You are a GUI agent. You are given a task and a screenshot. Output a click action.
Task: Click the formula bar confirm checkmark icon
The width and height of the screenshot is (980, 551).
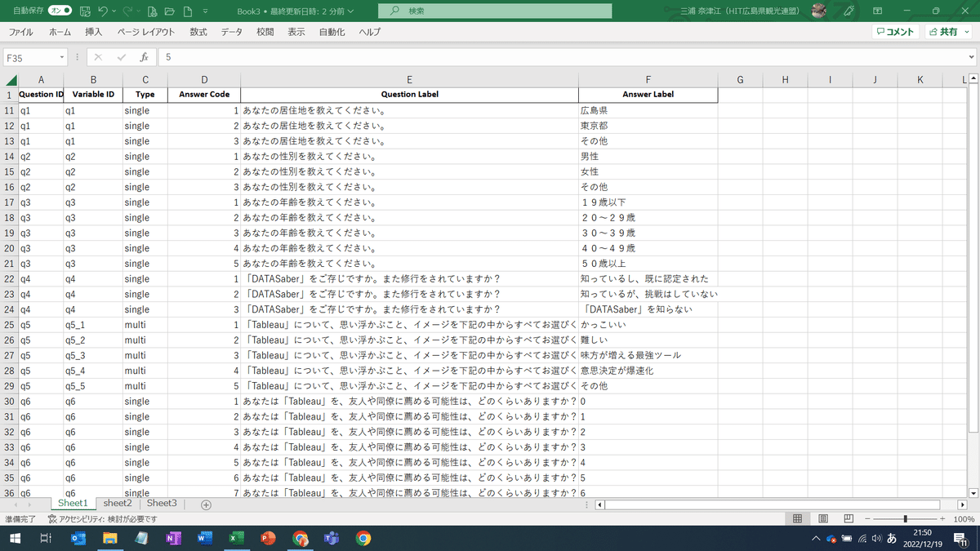[x=121, y=57]
